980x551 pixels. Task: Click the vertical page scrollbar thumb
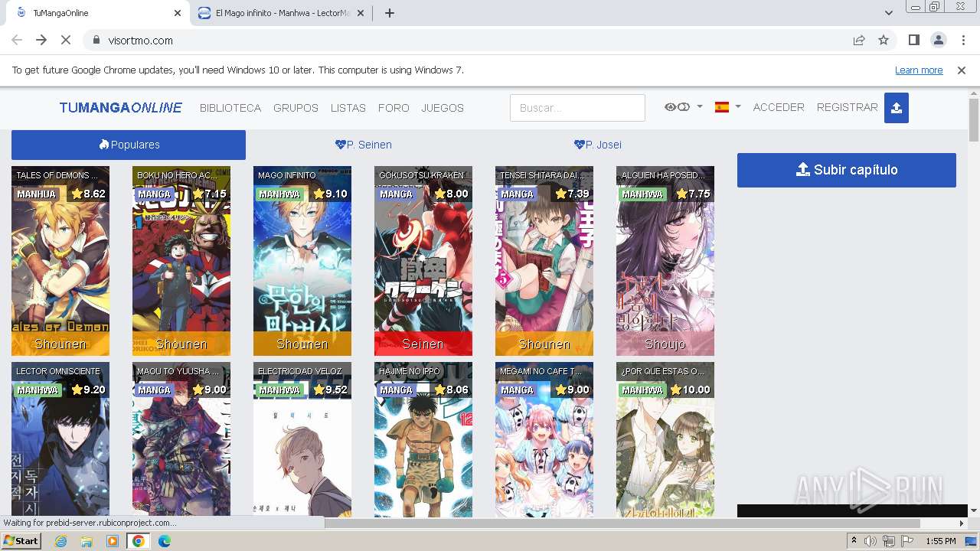pos(974,120)
